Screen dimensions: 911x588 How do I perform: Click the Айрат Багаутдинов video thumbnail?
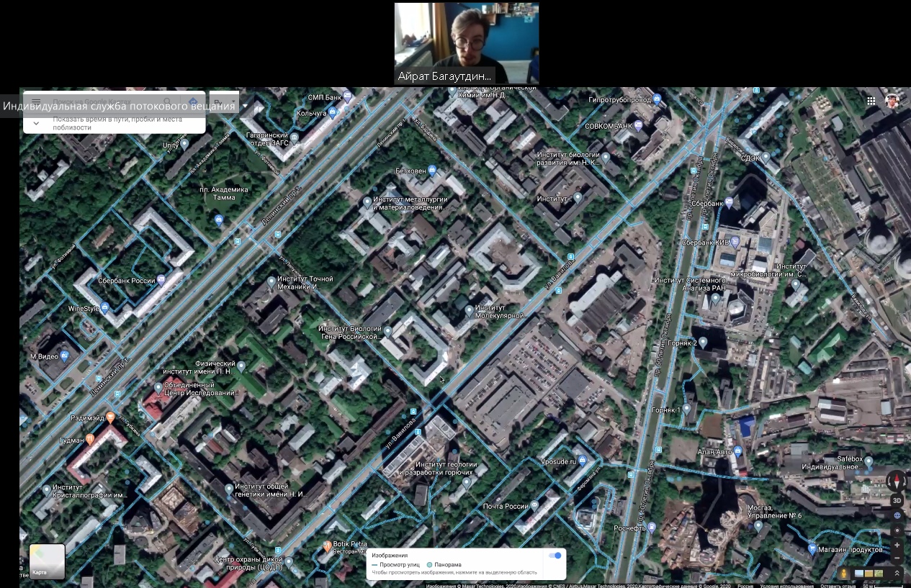click(x=467, y=43)
